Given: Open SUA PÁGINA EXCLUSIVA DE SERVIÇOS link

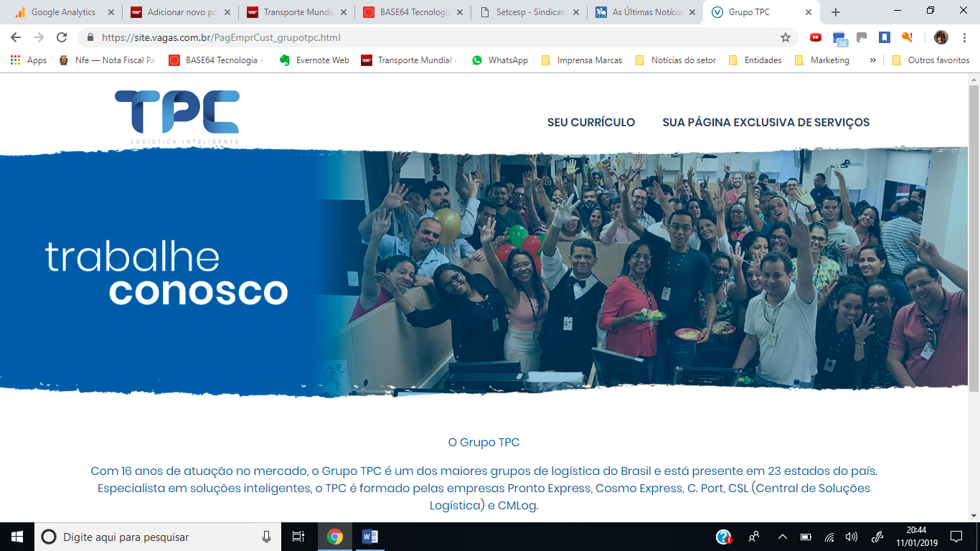Looking at the screenshot, I should click(x=766, y=123).
